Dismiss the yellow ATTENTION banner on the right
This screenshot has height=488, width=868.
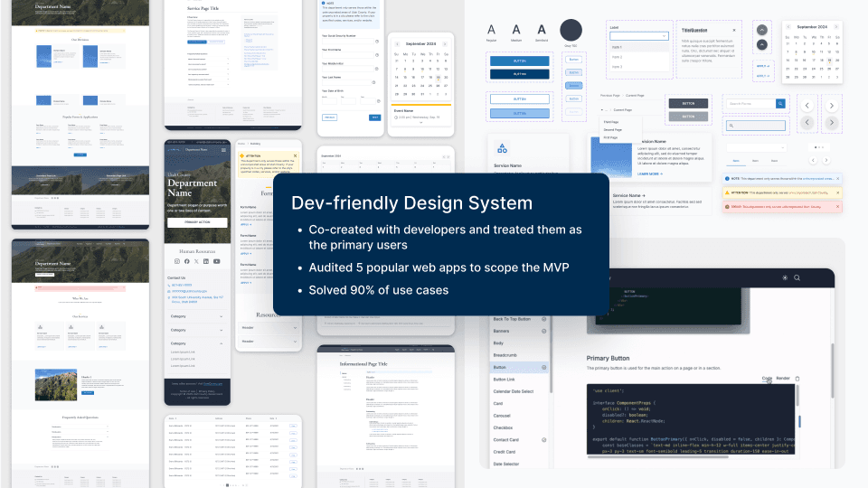click(837, 192)
